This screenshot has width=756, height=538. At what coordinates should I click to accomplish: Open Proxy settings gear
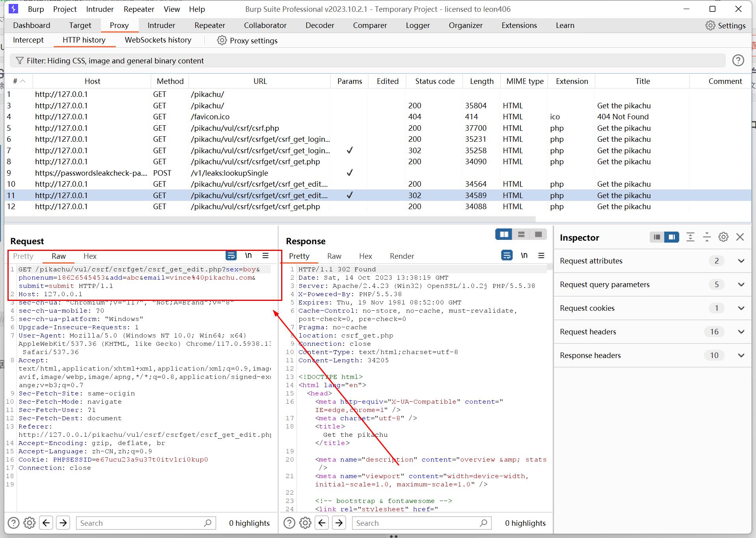(222, 41)
